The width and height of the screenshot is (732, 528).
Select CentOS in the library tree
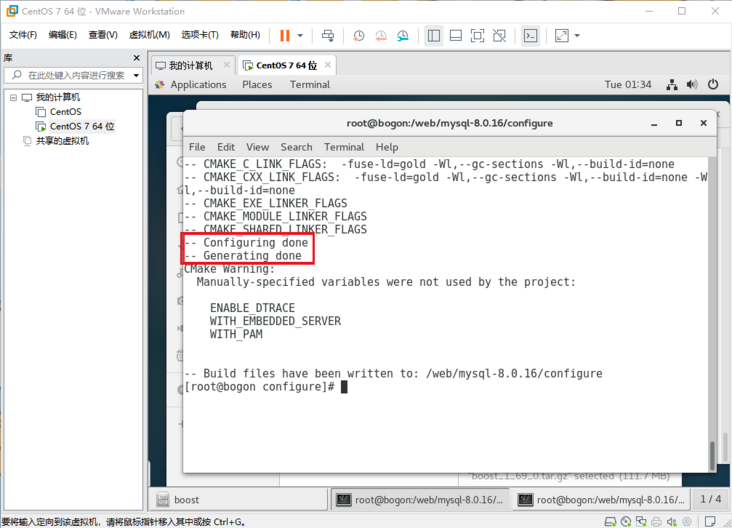click(65, 112)
